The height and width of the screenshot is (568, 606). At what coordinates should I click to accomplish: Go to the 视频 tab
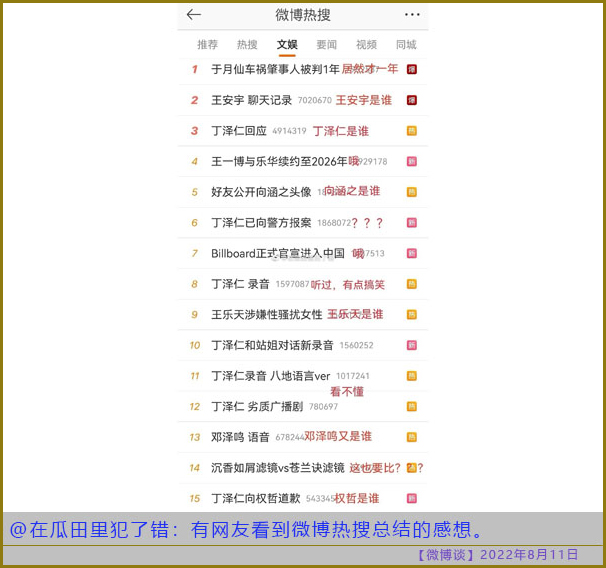[x=366, y=44]
